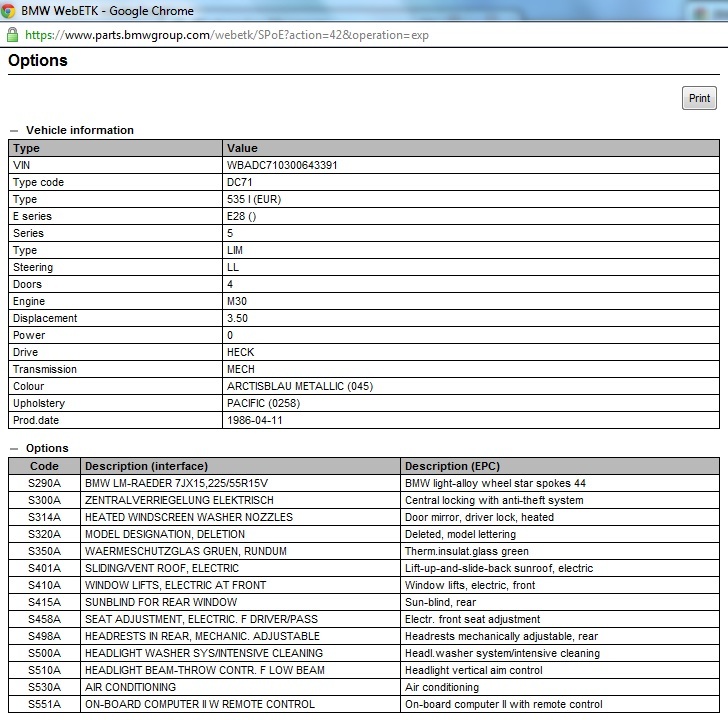Select SUNBLIND FOR REAR WINDOW text
This screenshot has height=720, width=728.
pos(161,603)
